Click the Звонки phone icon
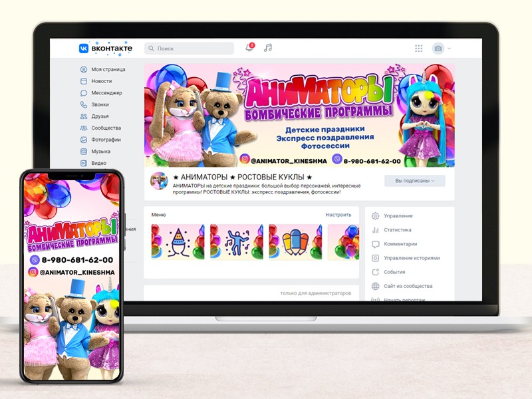The image size is (532, 399). point(84,104)
